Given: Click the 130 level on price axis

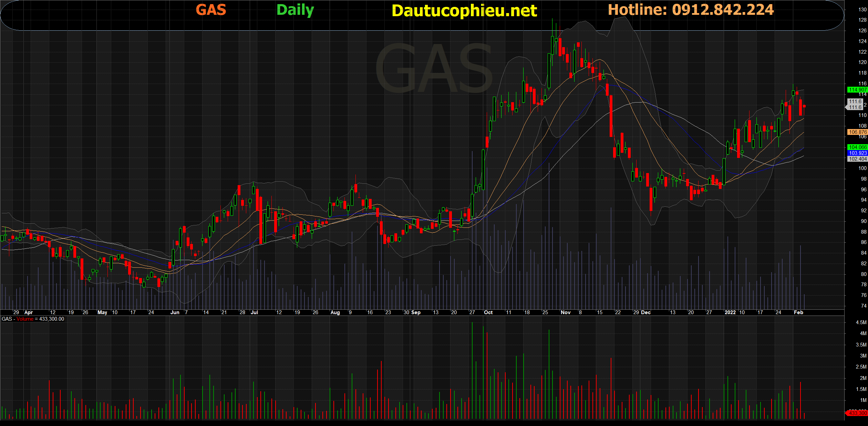Looking at the screenshot, I should click(862, 10).
